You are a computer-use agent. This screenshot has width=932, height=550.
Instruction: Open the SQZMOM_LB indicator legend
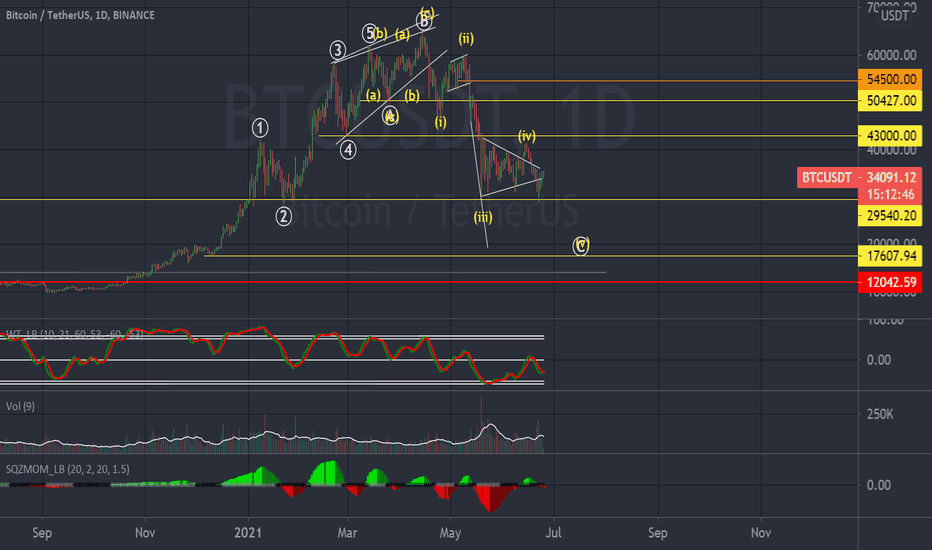click(x=68, y=469)
